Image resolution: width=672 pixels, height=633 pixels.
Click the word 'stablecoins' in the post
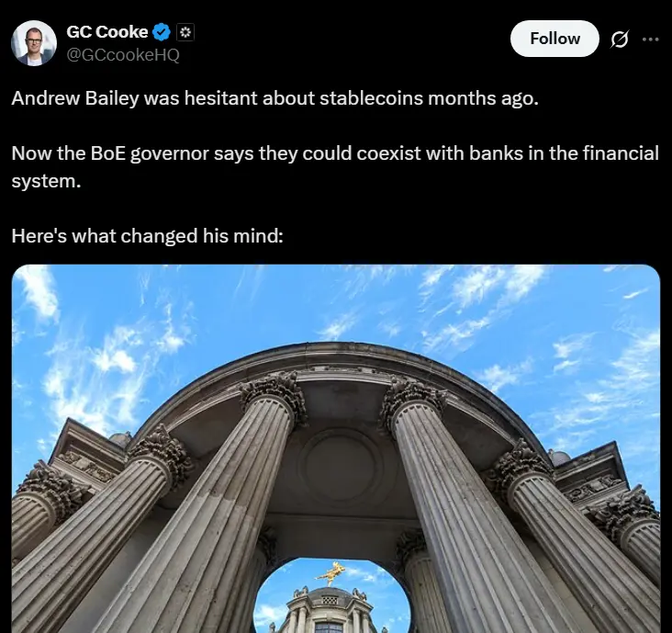(x=372, y=98)
